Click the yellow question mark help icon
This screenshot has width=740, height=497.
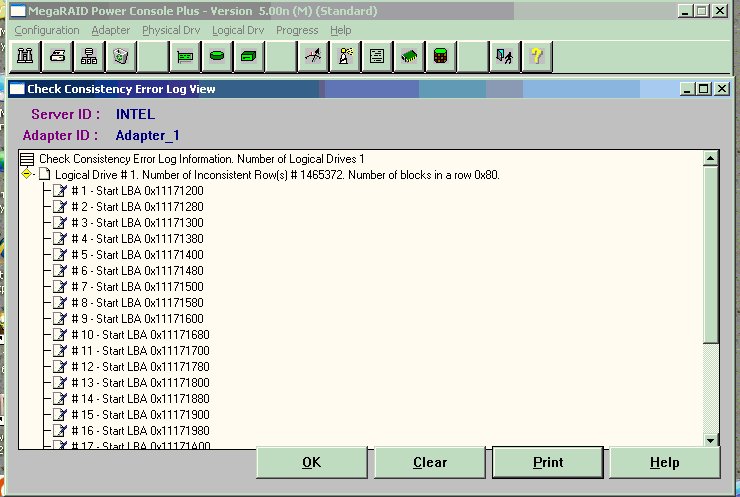coord(536,57)
